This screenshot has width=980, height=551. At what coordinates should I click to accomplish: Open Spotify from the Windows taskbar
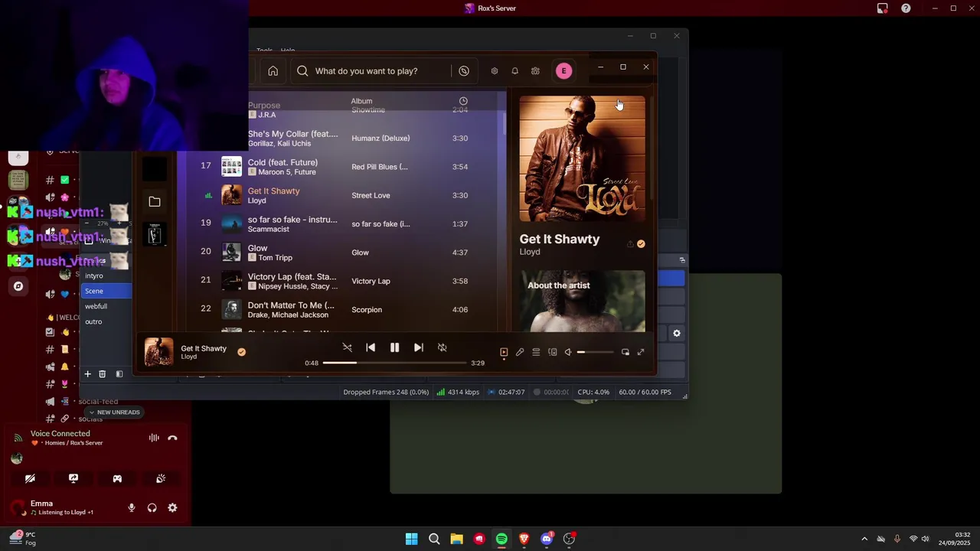click(501, 539)
